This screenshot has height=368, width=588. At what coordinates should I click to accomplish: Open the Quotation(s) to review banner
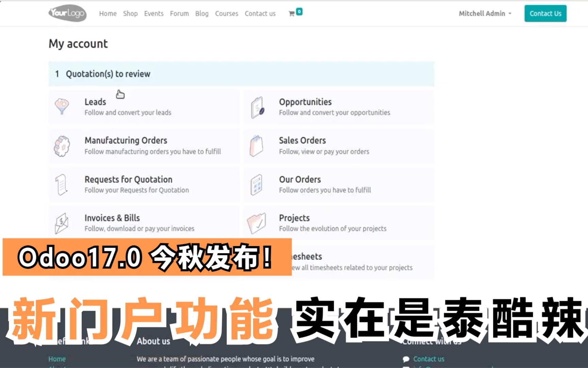tap(241, 74)
